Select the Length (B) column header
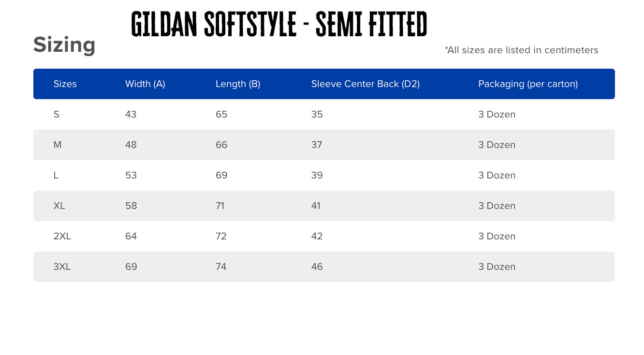Viewport: 644px width, 355px height. pyautogui.click(x=238, y=84)
